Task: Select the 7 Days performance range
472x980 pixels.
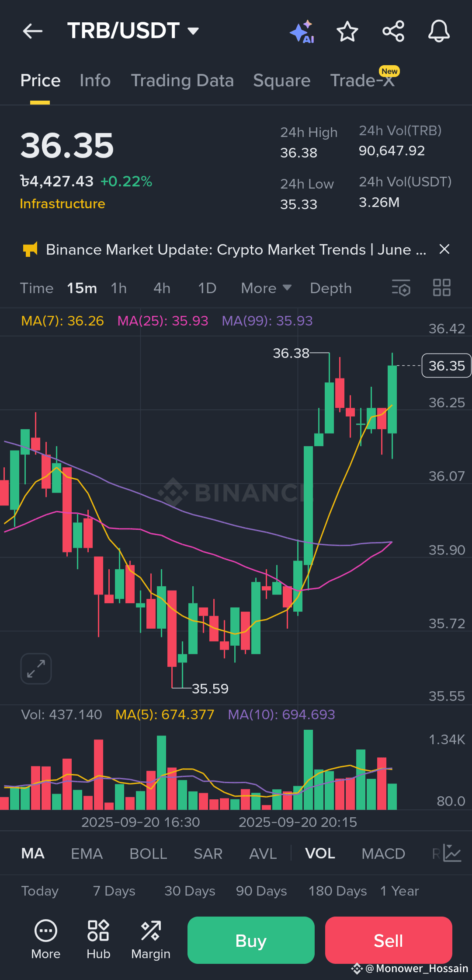Action: [x=114, y=891]
